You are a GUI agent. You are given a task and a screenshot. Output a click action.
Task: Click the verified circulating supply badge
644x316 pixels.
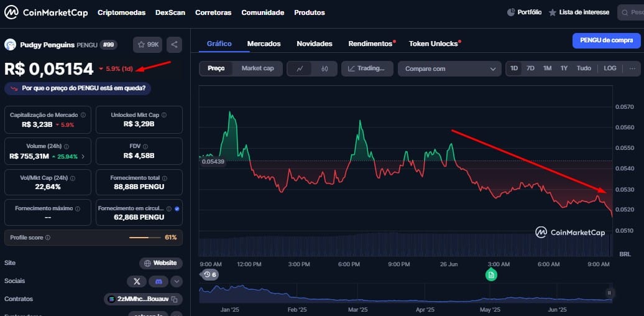click(x=177, y=209)
